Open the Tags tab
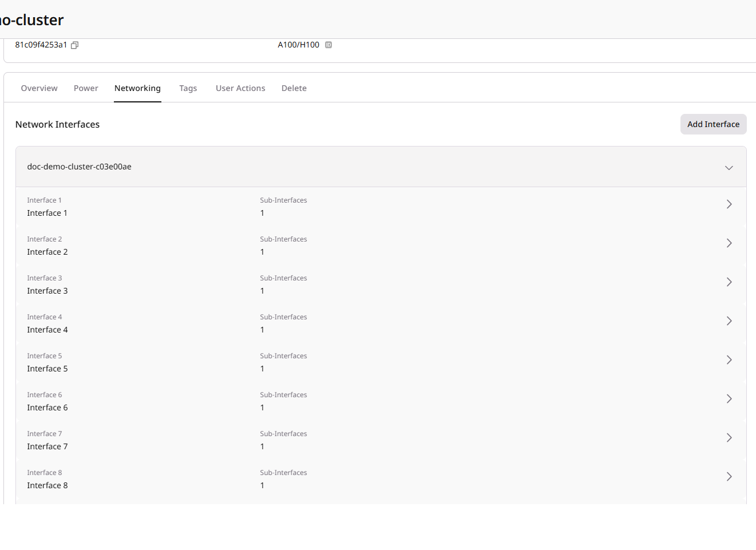Screen dimensions: 756x550 (188, 88)
